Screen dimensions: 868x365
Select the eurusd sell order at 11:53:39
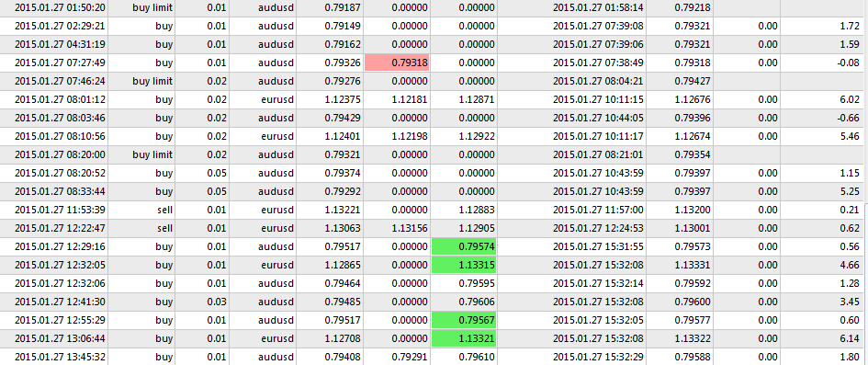click(434, 210)
